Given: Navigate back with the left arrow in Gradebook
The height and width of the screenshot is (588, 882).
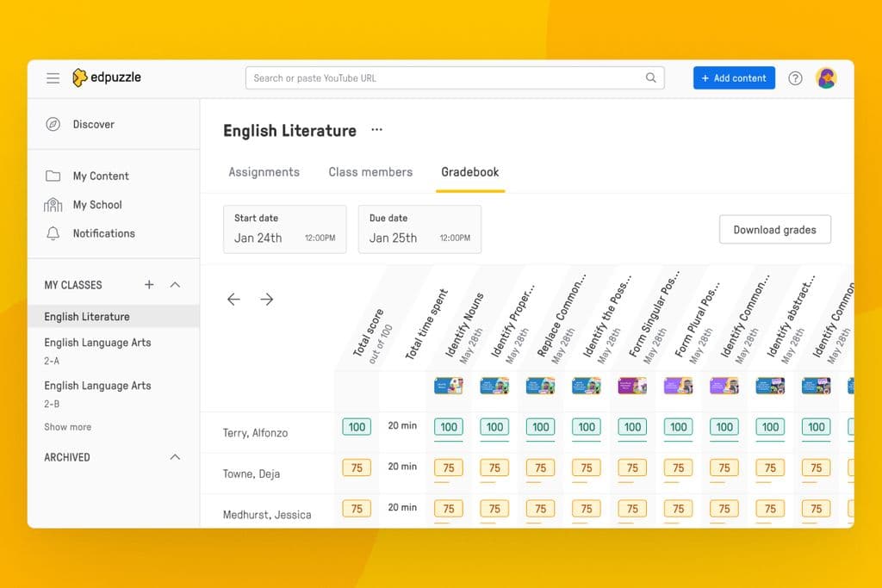Looking at the screenshot, I should coord(233,299).
